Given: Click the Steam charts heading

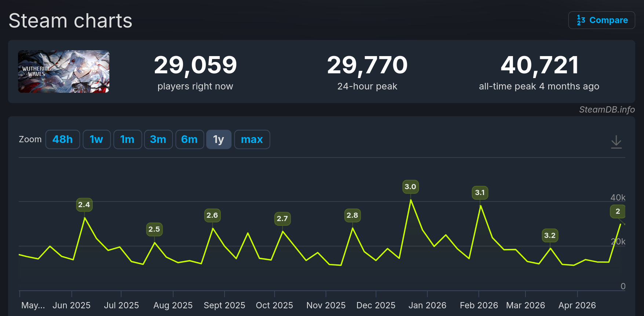Looking at the screenshot, I should [x=70, y=21].
